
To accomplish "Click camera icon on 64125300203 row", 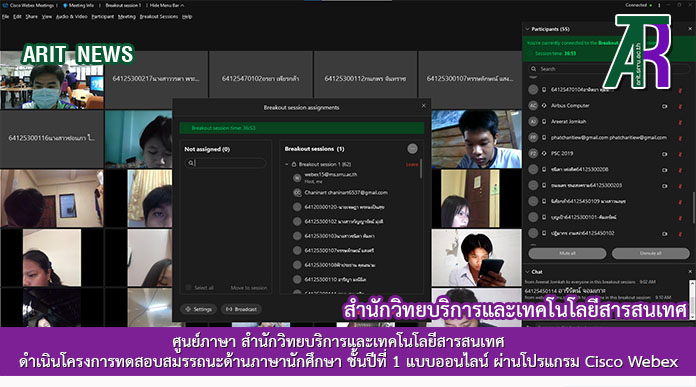I will (x=664, y=186).
